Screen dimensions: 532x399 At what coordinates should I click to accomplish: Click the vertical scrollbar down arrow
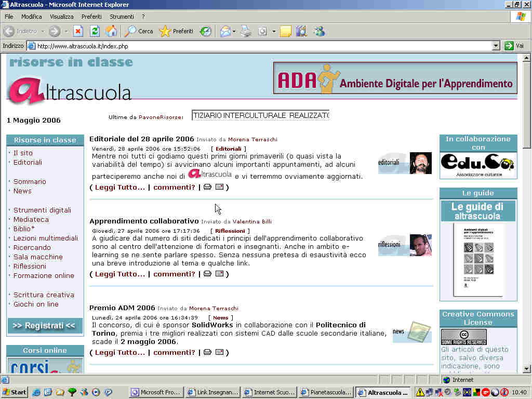(526, 368)
